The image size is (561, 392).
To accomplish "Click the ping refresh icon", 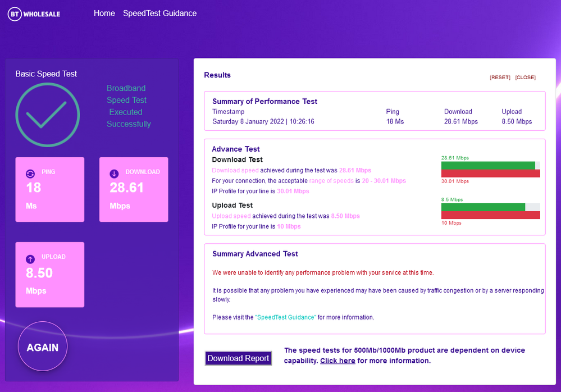I will (30, 174).
